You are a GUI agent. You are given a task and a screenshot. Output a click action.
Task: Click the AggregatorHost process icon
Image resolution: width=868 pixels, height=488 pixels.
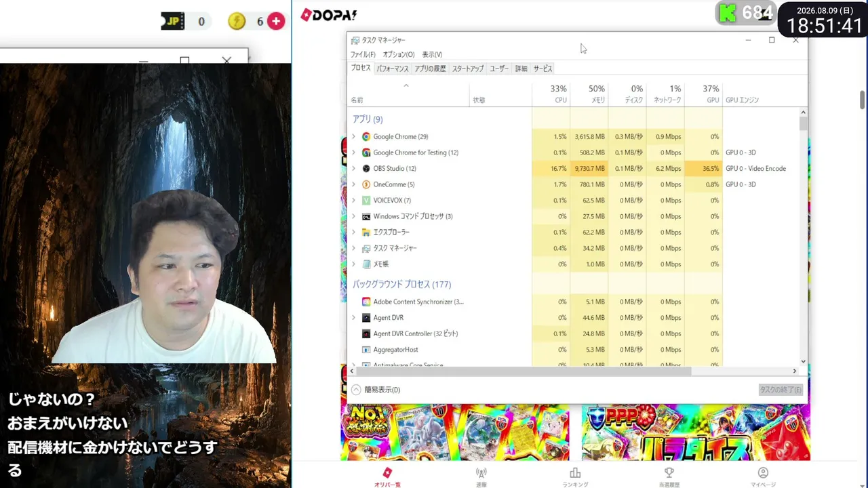tap(366, 350)
